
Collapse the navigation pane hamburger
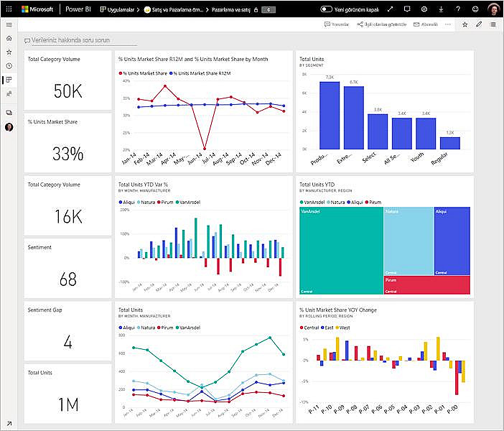pos(9,24)
